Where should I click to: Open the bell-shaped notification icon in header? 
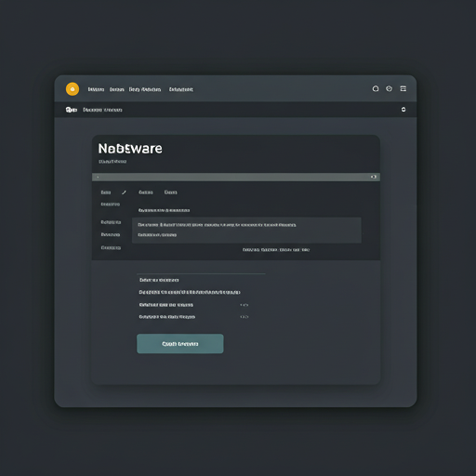click(x=376, y=89)
